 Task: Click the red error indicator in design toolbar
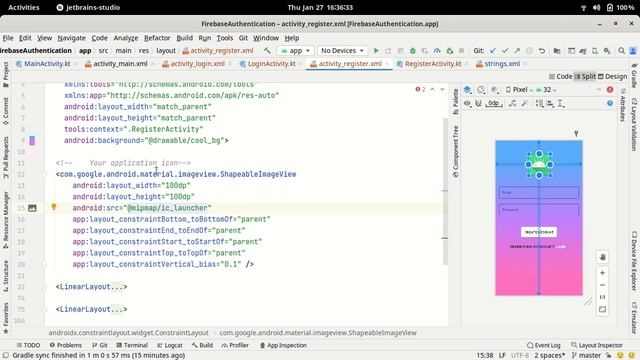[610, 89]
